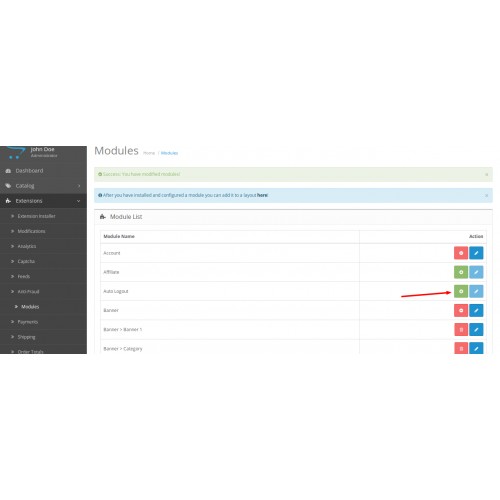Click the edit pencil for Auto Logout
Viewport: 500px width, 500px height.
click(476, 291)
